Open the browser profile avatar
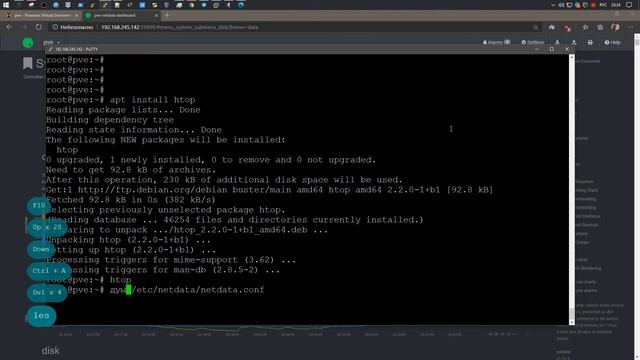The height and width of the screenshot is (360, 640). tap(615, 27)
